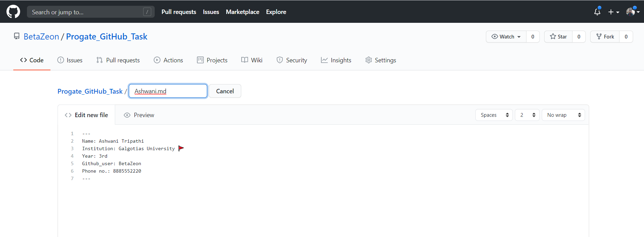
Task: Click the Star count 0
Action: [579, 36]
